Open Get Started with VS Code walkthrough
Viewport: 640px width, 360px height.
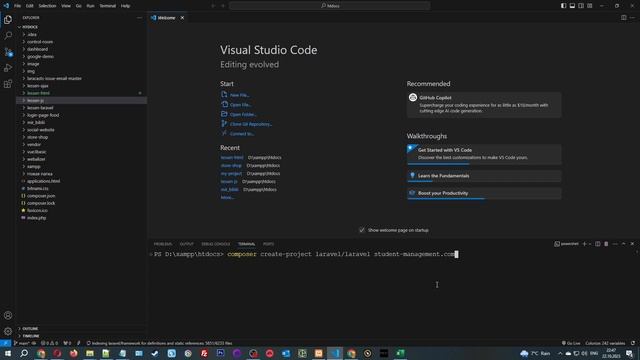click(x=484, y=154)
